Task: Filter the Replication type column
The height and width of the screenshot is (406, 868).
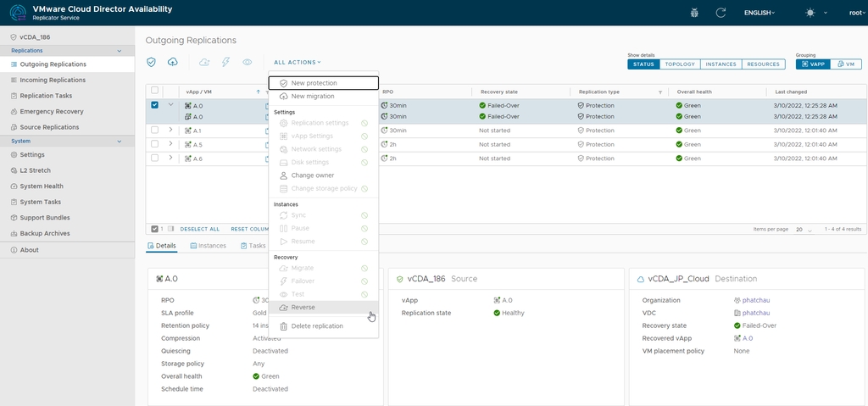Action: pos(660,92)
